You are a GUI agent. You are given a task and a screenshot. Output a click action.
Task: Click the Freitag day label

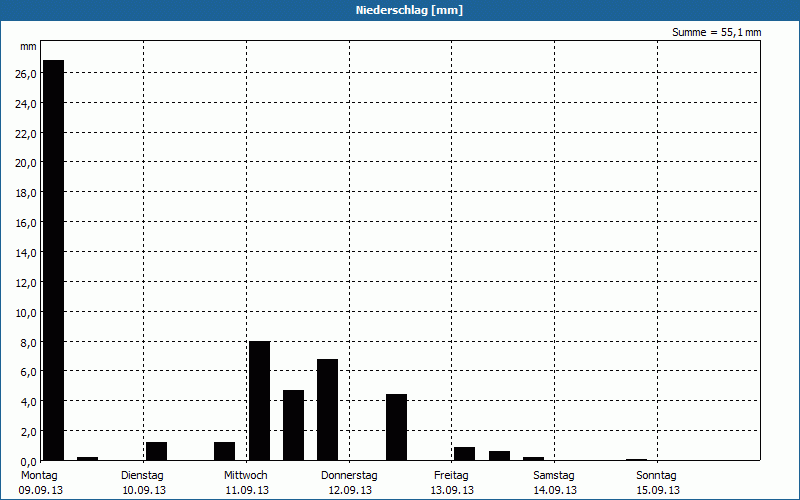452,475
